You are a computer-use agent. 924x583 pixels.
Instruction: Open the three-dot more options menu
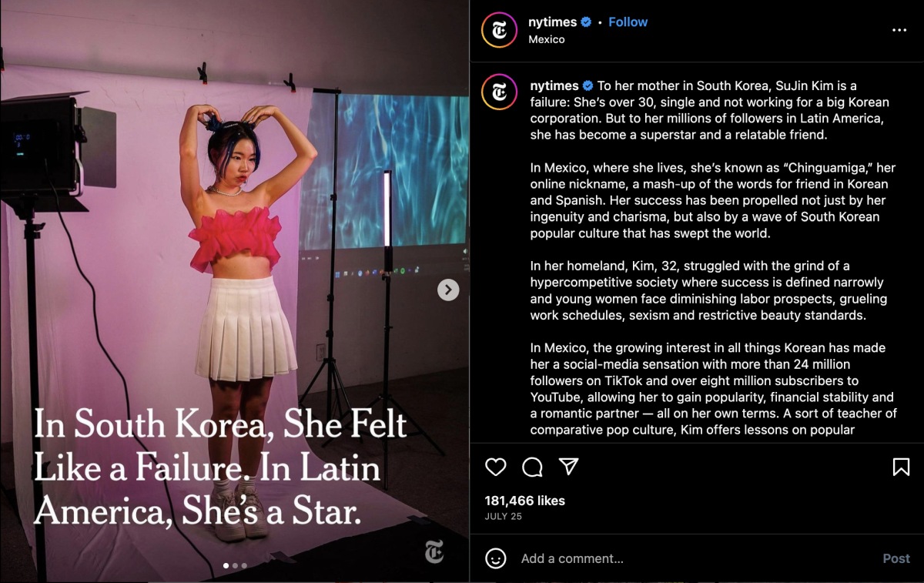tap(899, 30)
